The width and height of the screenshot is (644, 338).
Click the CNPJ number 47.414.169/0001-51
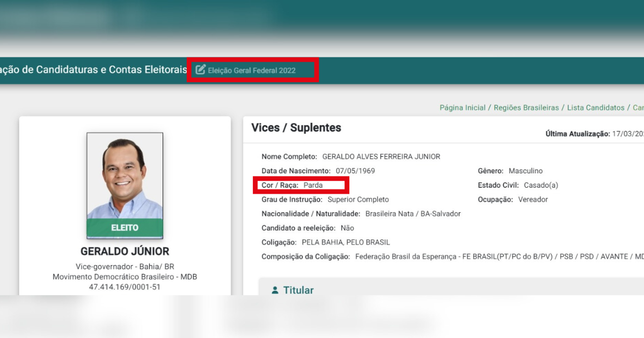pos(125,287)
